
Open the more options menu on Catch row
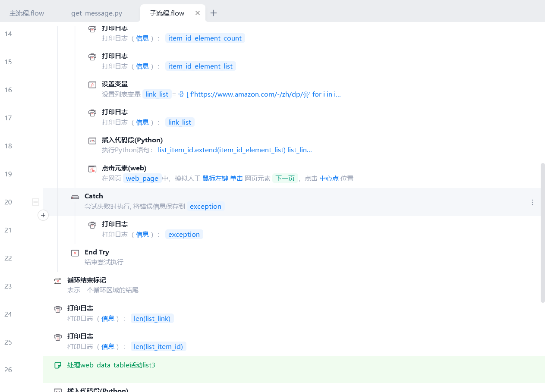click(532, 202)
